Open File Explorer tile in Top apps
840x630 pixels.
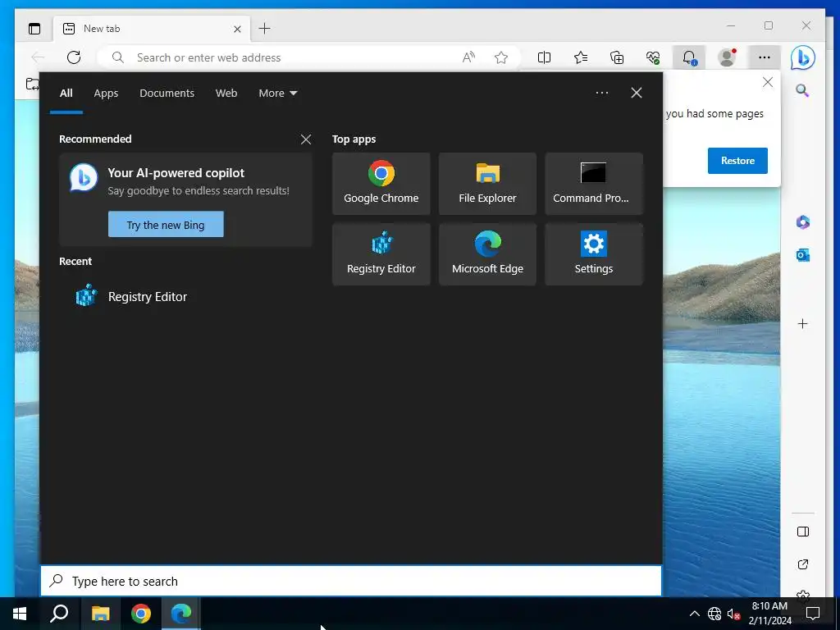tap(487, 183)
